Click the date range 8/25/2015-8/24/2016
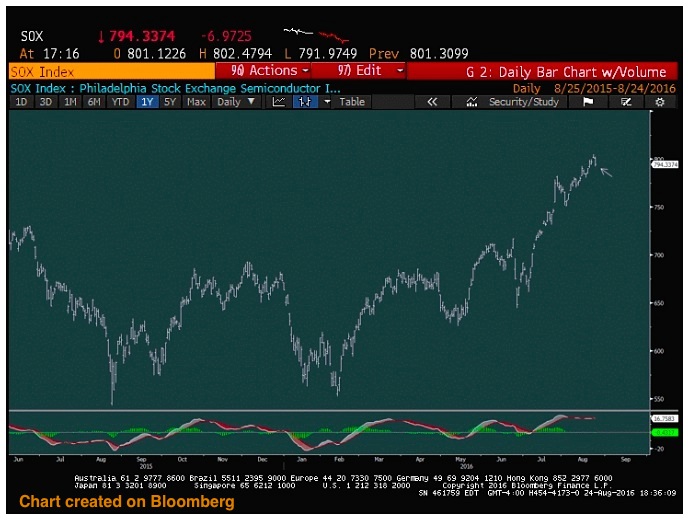Image resolution: width=692 pixels, height=521 pixels. pyautogui.click(x=614, y=88)
